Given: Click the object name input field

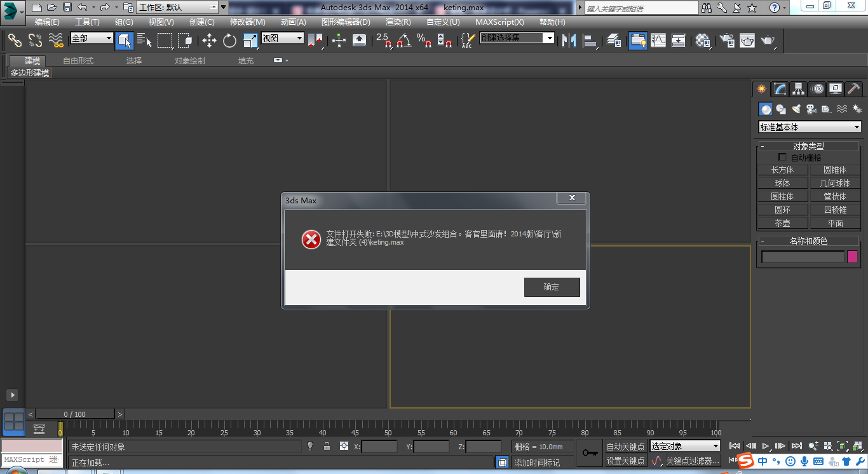Looking at the screenshot, I should pos(803,257).
